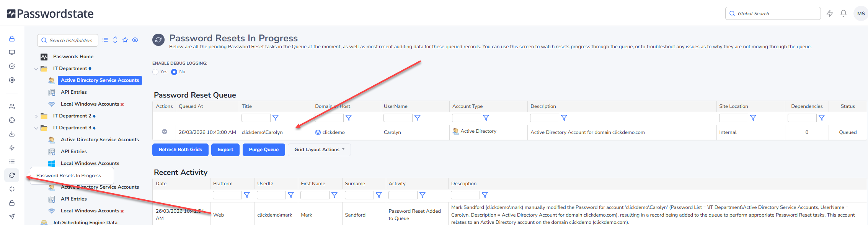The image size is (868, 225).
Task: Open Job Scheduling Engine Data item
Action: point(85,222)
